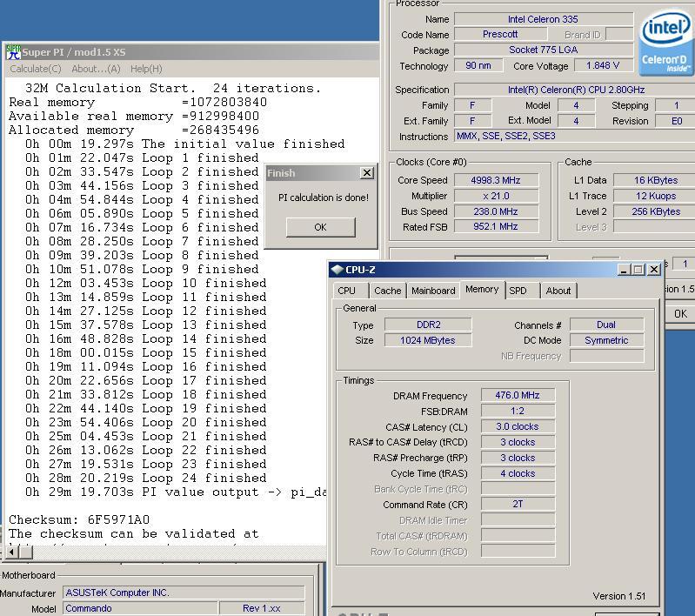695x616 pixels.
Task: Click the FSB:DRAM ratio value 1:2
Action: [x=518, y=411]
